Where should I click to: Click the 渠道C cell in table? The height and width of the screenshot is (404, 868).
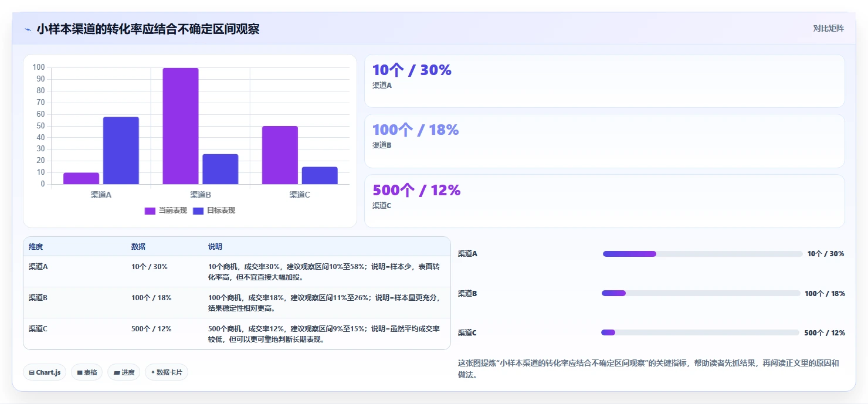click(x=38, y=328)
